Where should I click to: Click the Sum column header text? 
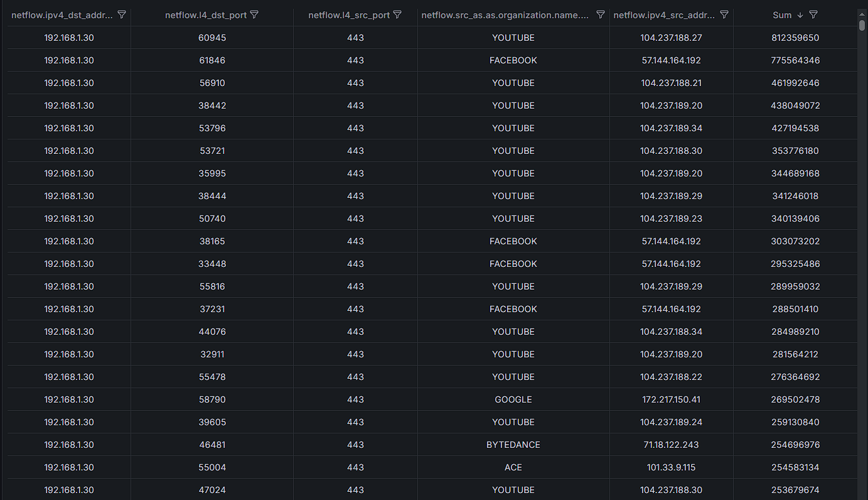pyautogui.click(x=782, y=15)
